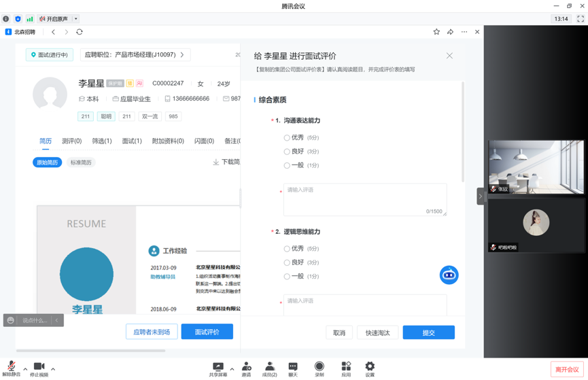Click the 提交 submit button
588x380 pixels.
tap(428, 332)
